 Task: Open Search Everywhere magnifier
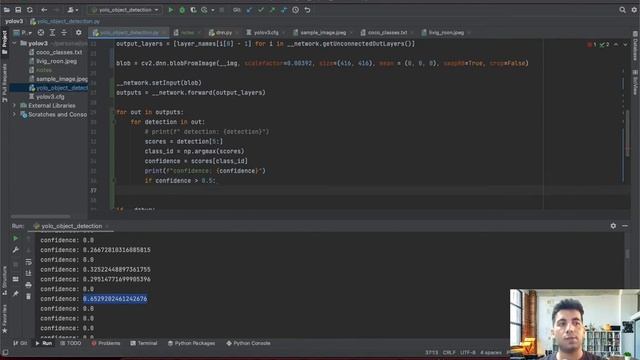pos(622,10)
